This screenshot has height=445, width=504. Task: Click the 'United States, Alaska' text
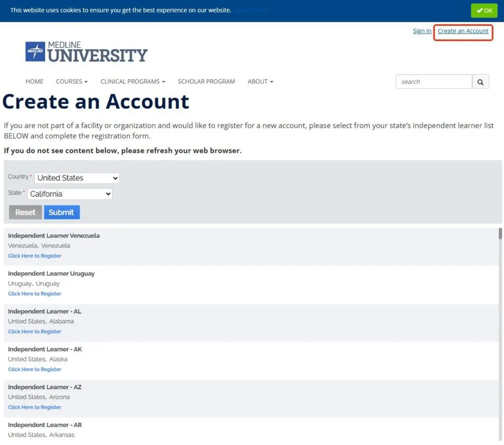[x=38, y=359]
